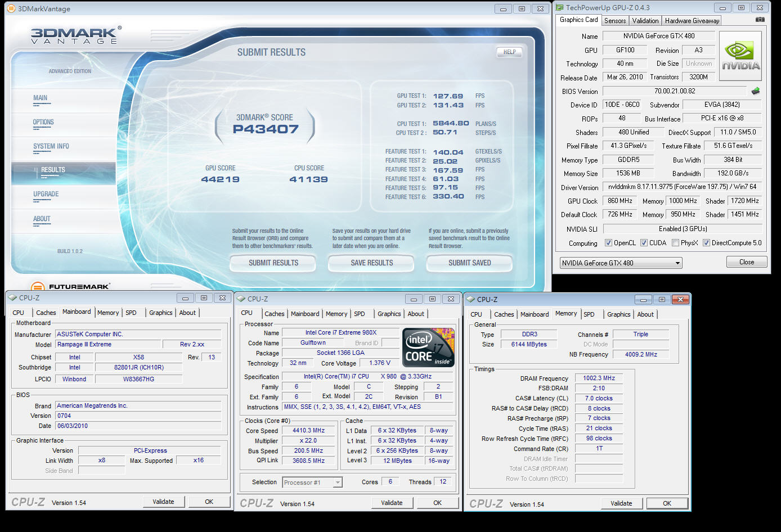The width and height of the screenshot is (781, 532).
Task: Open the Validation tab in GPU-Z
Action: (645, 21)
